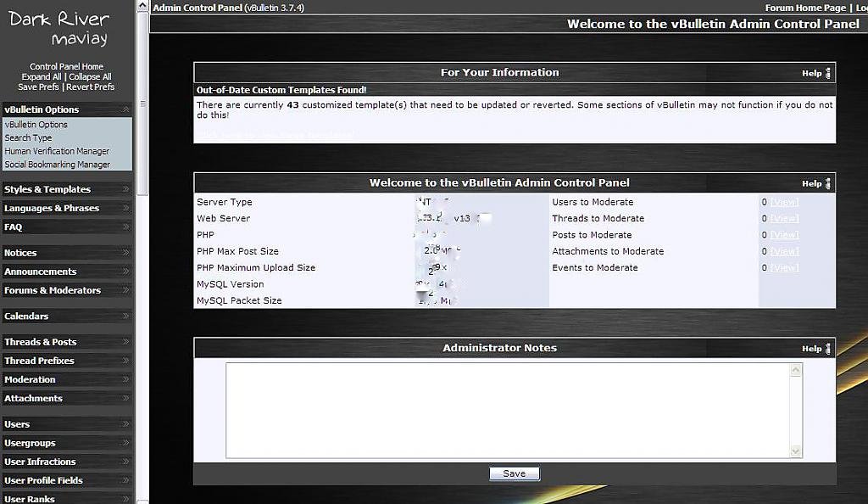Screen dimensions: 868x504
Task: Click 'Web Server' row label
Action: point(223,219)
